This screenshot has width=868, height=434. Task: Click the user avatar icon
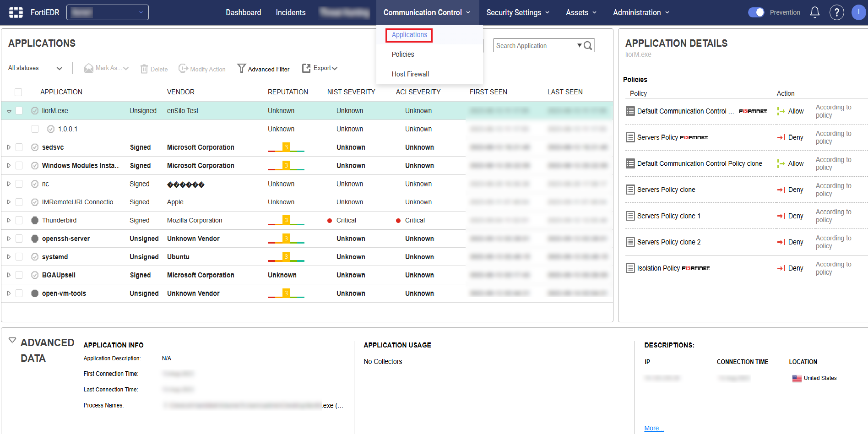point(858,12)
